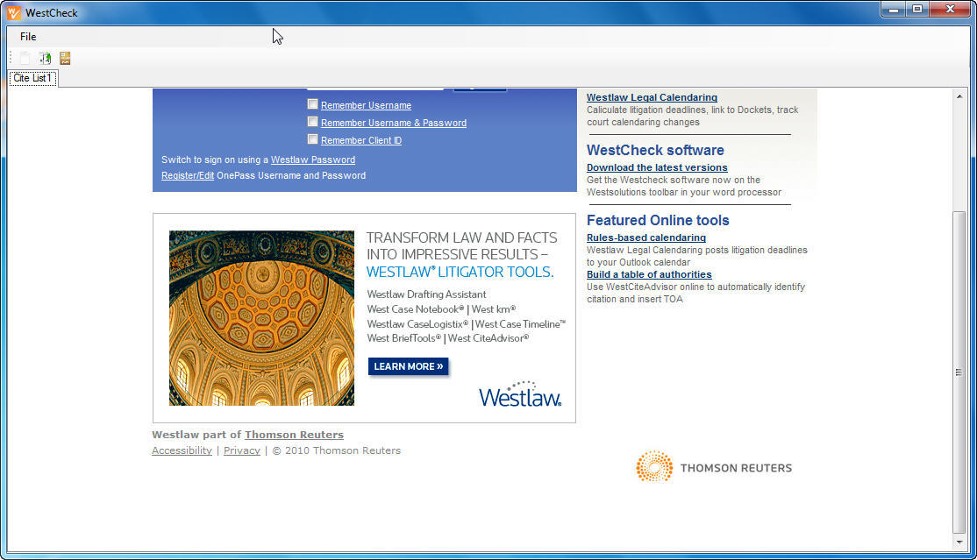Open the Westlaw Password link
Viewport: 977px width, 560px height.
pos(313,159)
